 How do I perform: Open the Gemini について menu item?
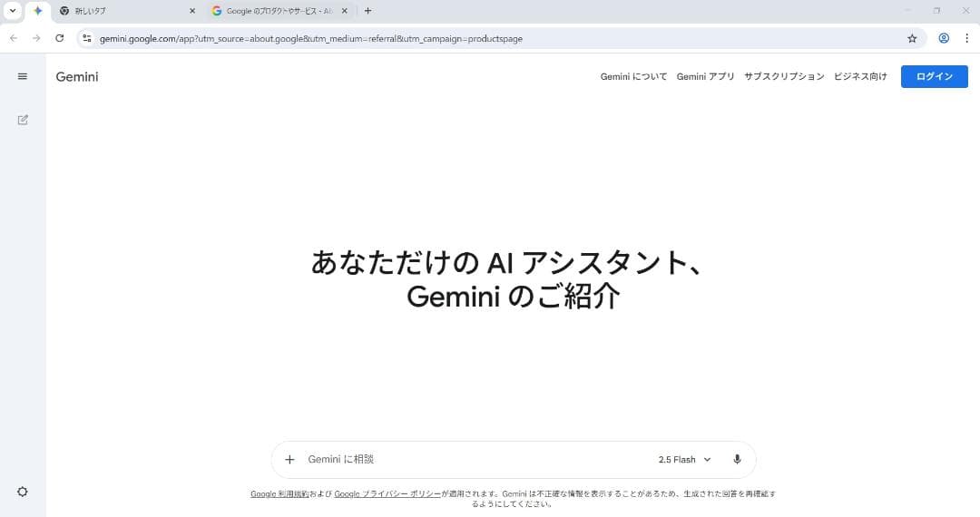tap(633, 76)
